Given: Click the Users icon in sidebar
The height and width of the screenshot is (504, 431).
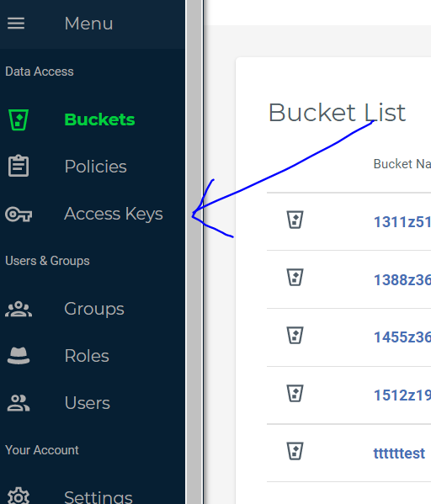Looking at the screenshot, I should (x=19, y=403).
